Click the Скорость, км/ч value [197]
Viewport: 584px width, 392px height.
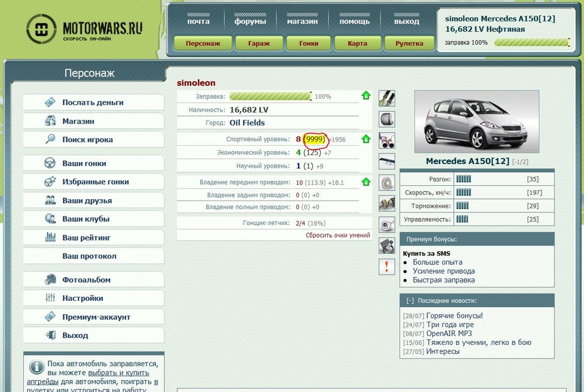point(534,193)
